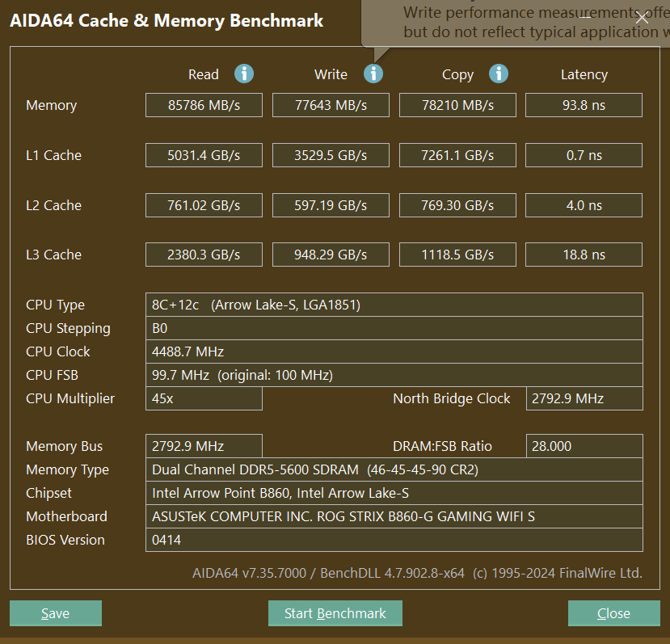Select L1 Cache Read 5031.4 GB/s
This screenshot has height=644, width=670.
coord(204,155)
